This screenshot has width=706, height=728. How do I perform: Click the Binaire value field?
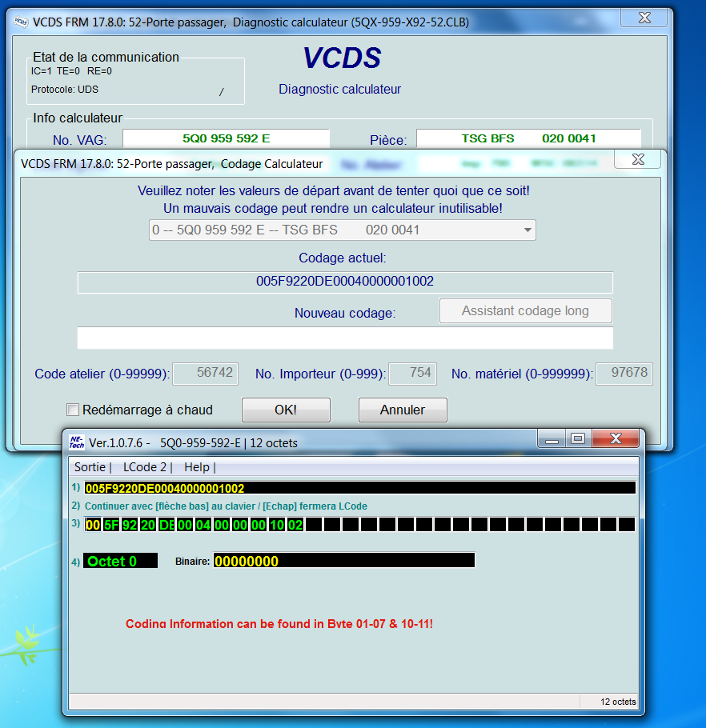click(343, 561)
